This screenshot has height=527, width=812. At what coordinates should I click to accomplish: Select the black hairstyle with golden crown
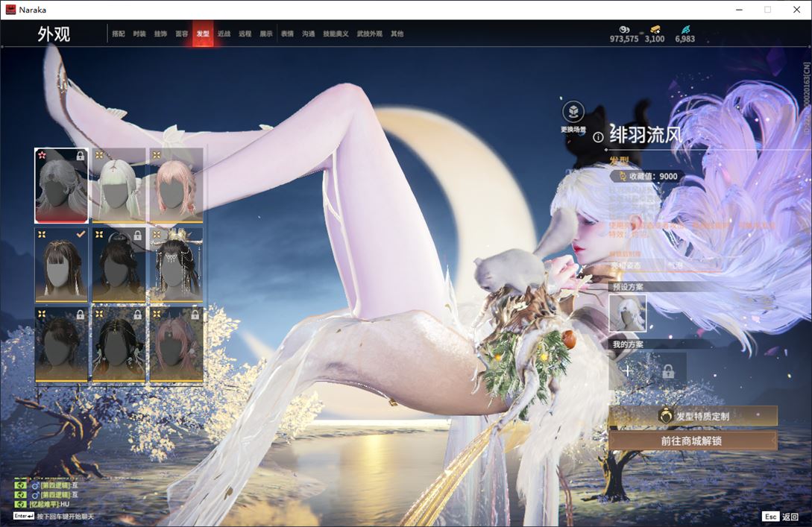click(176, 265)
